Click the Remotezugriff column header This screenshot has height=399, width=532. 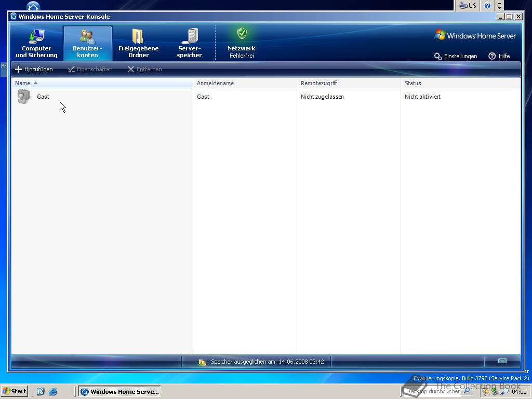click(349, 83)
